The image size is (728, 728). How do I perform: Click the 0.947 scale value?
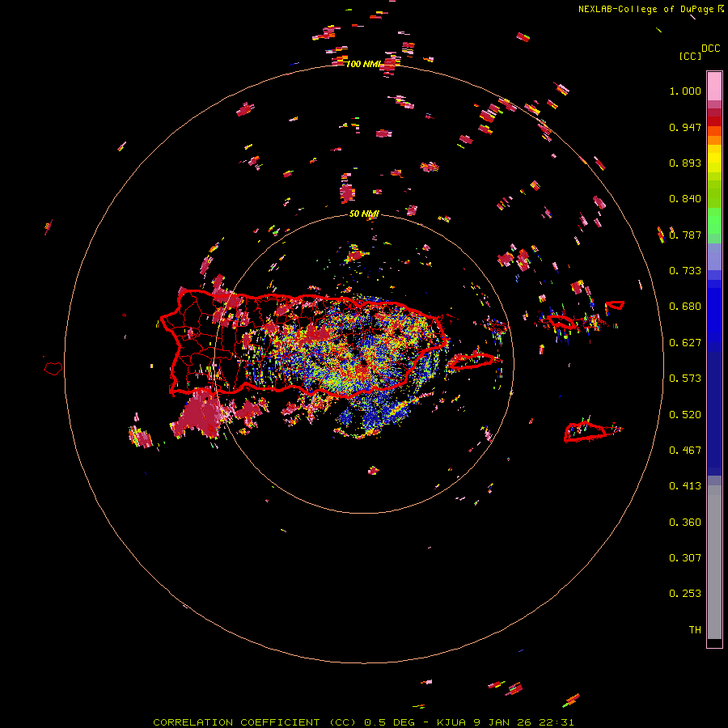685,127
